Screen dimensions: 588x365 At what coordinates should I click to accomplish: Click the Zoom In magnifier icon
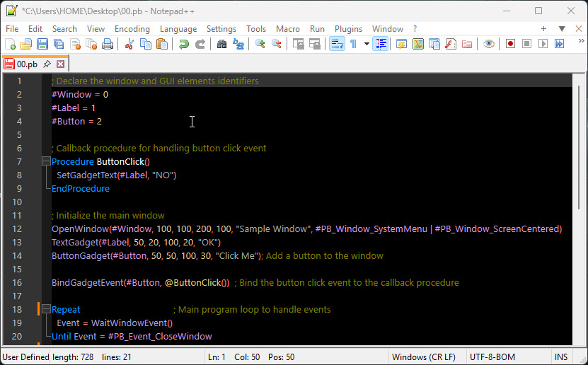pyautogui.click(x=260, y=45)
